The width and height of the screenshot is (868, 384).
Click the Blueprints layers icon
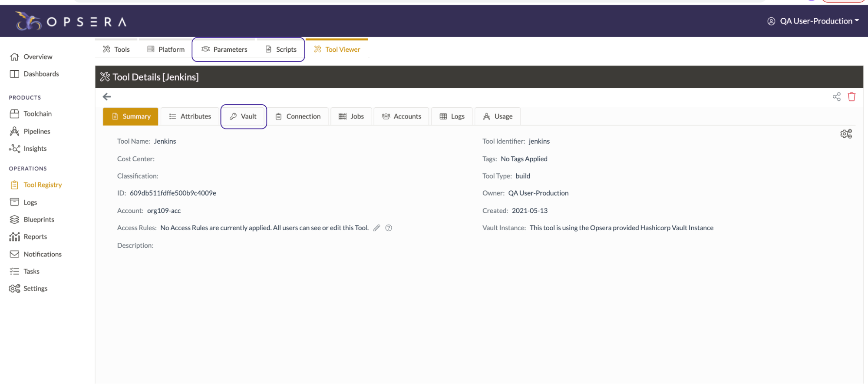[x=14, y=219]
